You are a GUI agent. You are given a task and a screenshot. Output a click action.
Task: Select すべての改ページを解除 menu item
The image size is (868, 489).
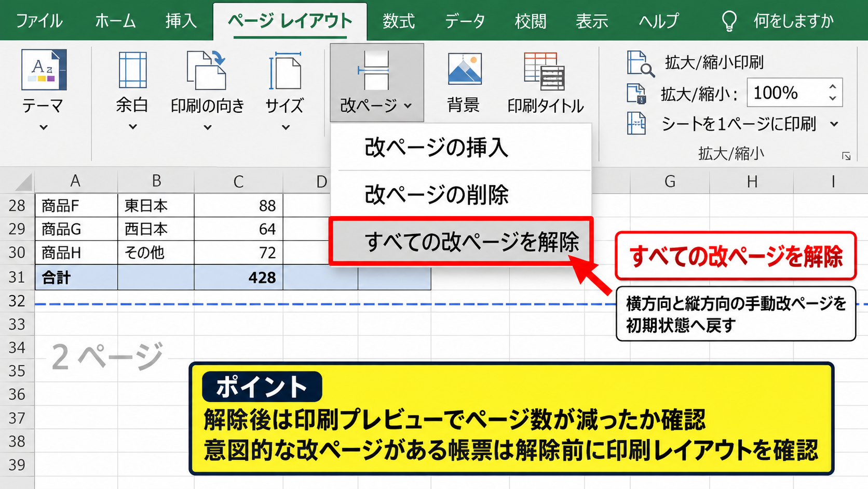click(x=461, y=242)
